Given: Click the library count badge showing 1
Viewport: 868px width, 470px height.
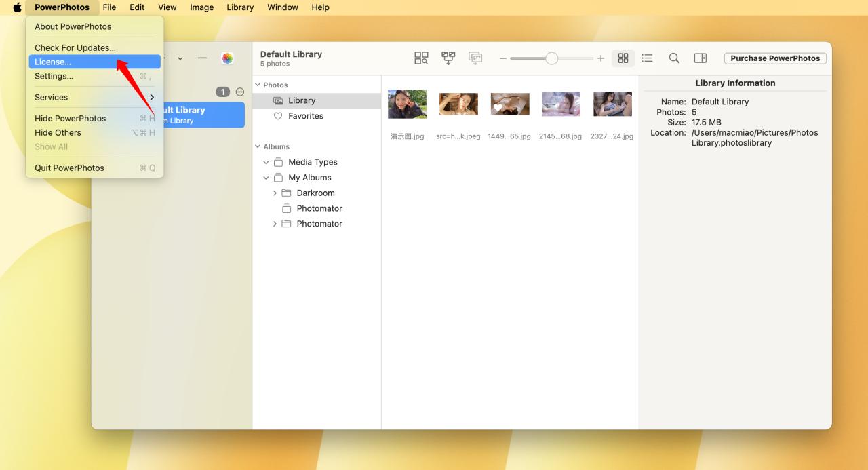Looking at the screenshot, I should [222, 92].
